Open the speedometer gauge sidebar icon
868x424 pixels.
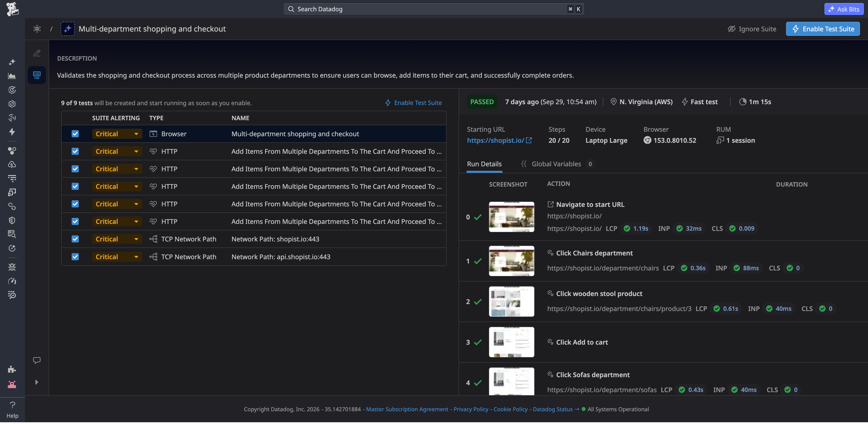point(12,281)
